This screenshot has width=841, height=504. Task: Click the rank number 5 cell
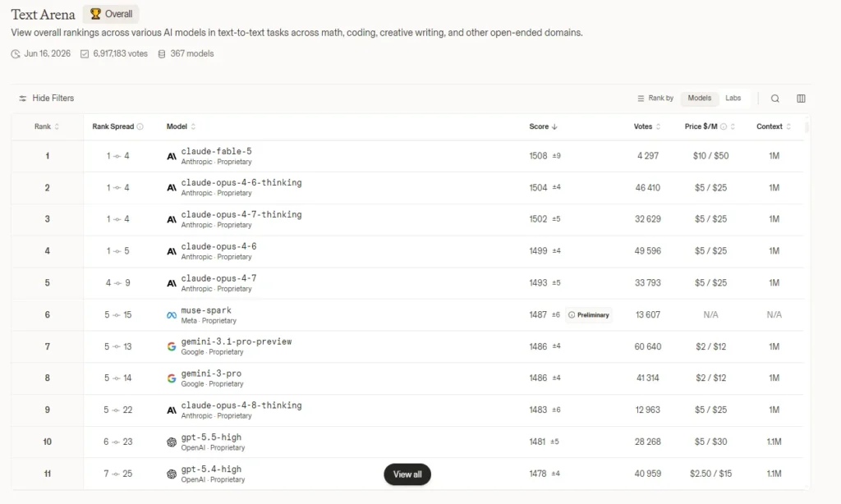(47, 283)
